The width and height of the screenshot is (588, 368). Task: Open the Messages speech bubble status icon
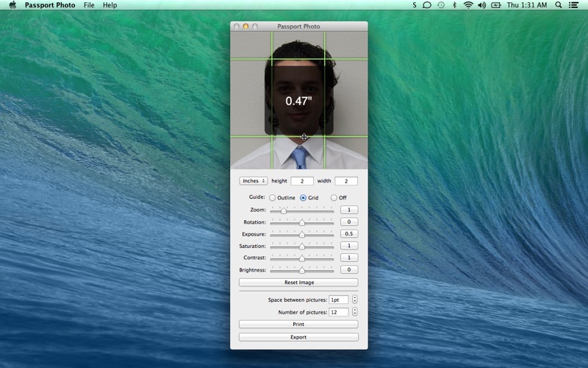click(427, 5)
